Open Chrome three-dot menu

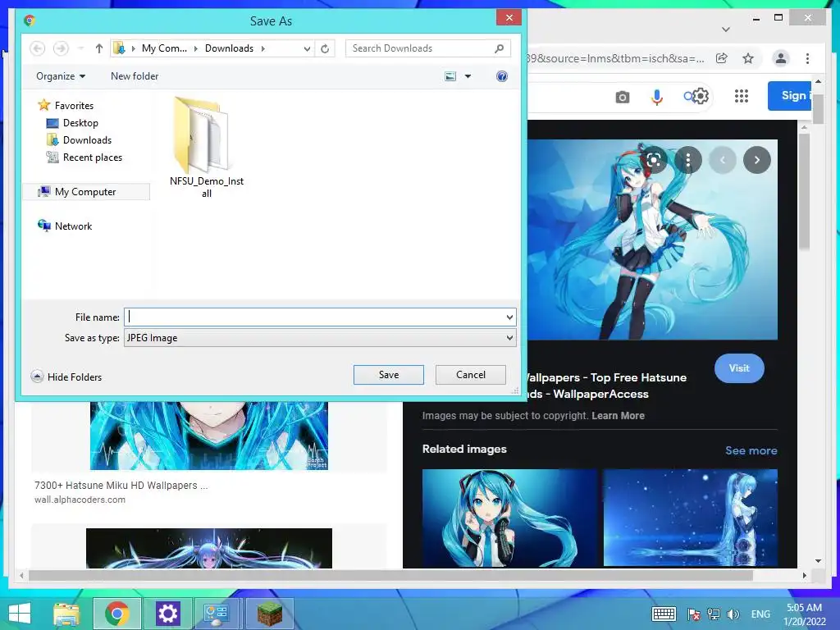point(807,58)
